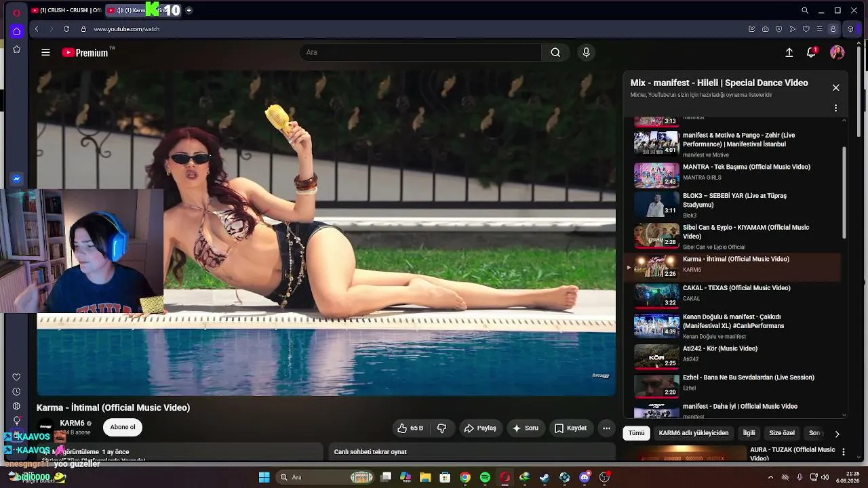This screenshot has width=868, height=488.
Task: Subscribe with the Abone ol button
Action: 123,428
